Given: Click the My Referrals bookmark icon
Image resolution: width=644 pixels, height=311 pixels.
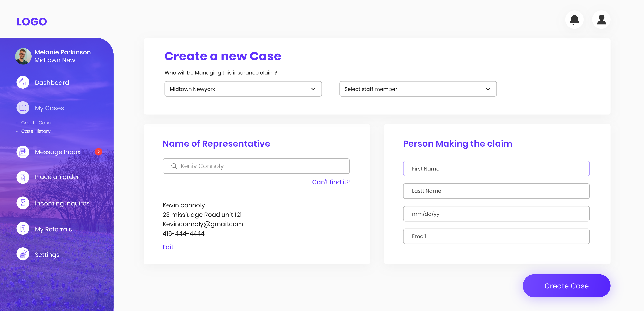Looking at the screenshot, I should 23,229.
